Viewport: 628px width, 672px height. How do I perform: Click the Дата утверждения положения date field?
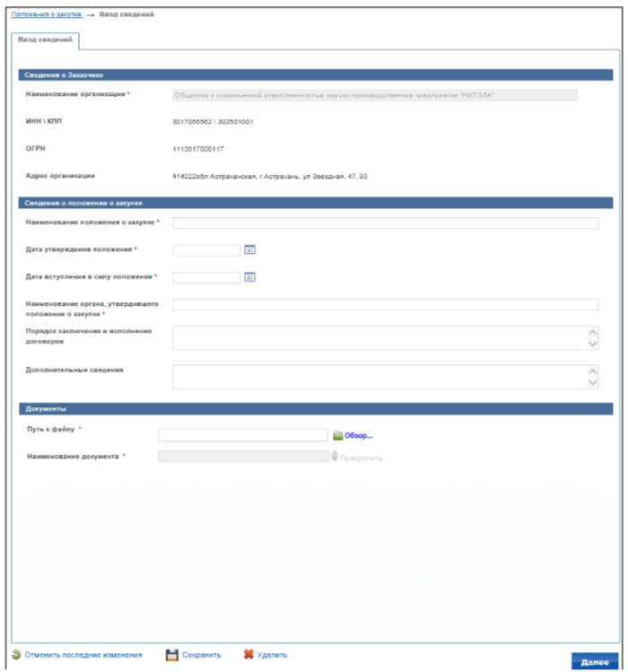coord(206,250)
